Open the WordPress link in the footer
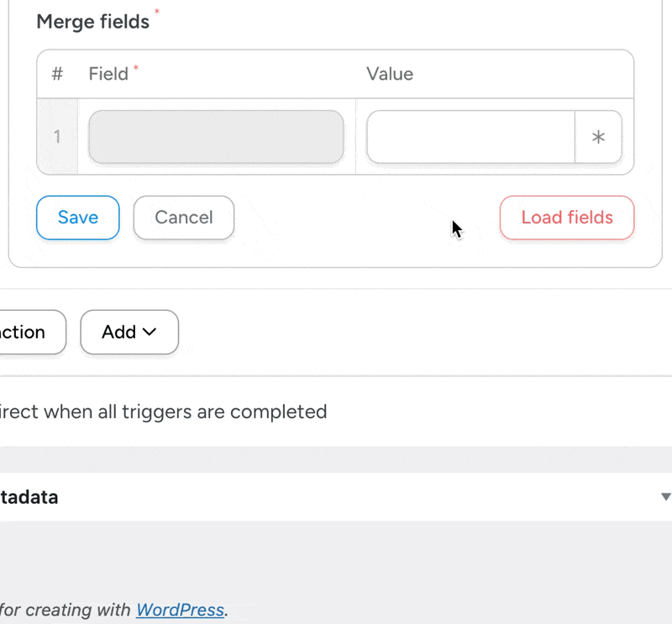 point(180,611)
